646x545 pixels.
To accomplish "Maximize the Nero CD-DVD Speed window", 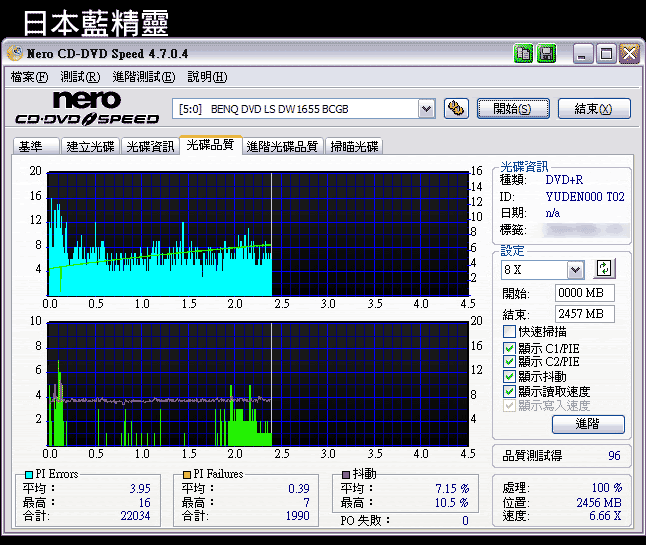I will pos(606,54).
